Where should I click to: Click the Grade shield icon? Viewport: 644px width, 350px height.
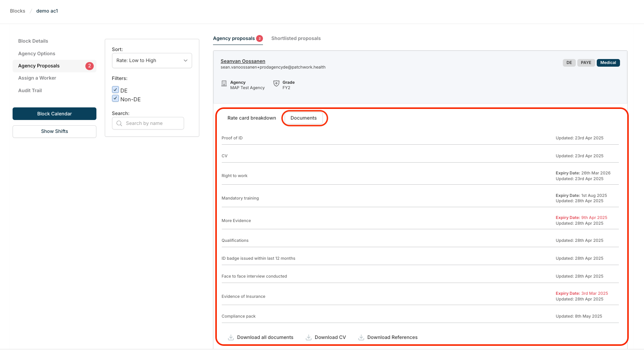[x=276, y=83]
